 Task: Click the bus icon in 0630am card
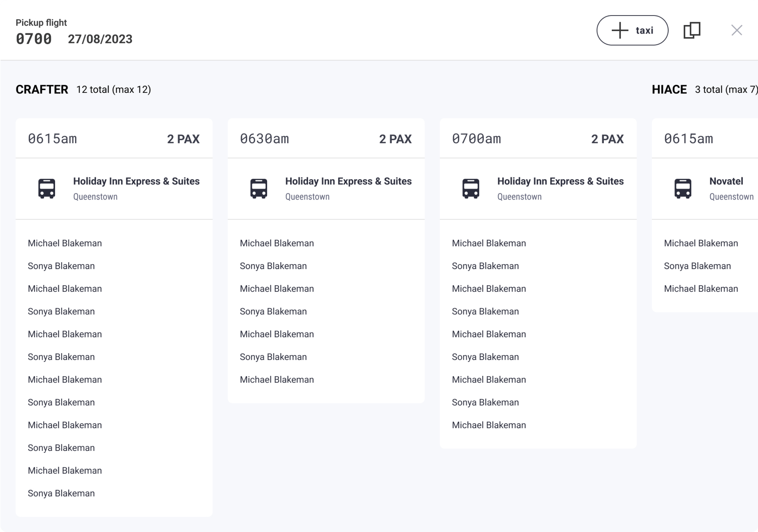click(259, 188)
